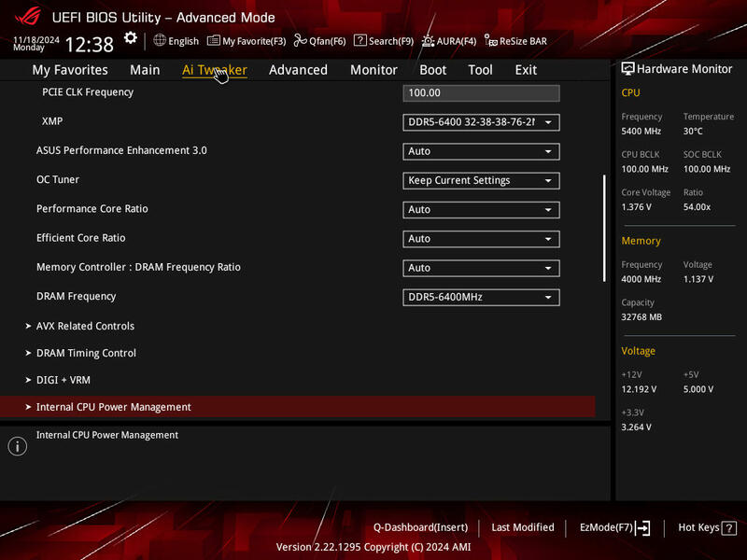Switch to the Main tab

(x=145, y=70)
